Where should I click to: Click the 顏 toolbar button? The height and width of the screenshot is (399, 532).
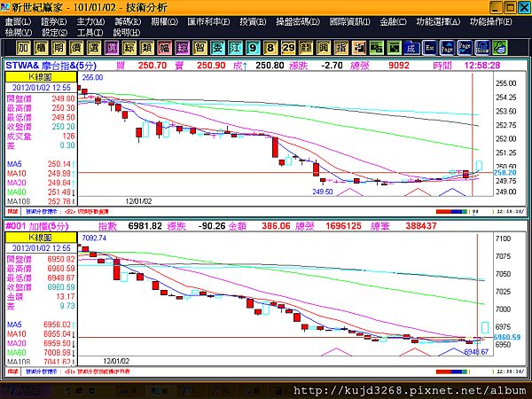click(306, 48)
